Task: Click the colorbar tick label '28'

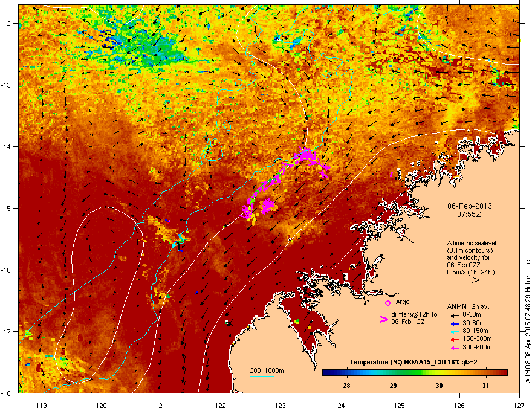Action: (346, 386)
